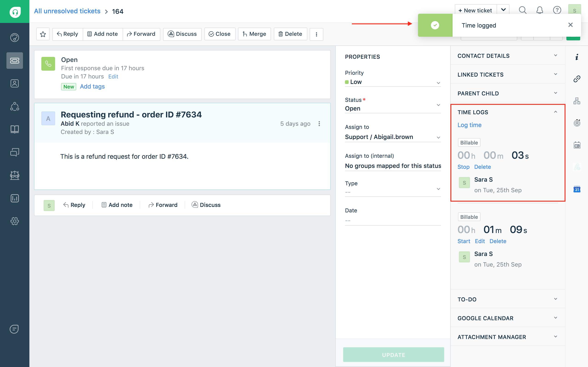Open the notifications bell

point(540,10)
